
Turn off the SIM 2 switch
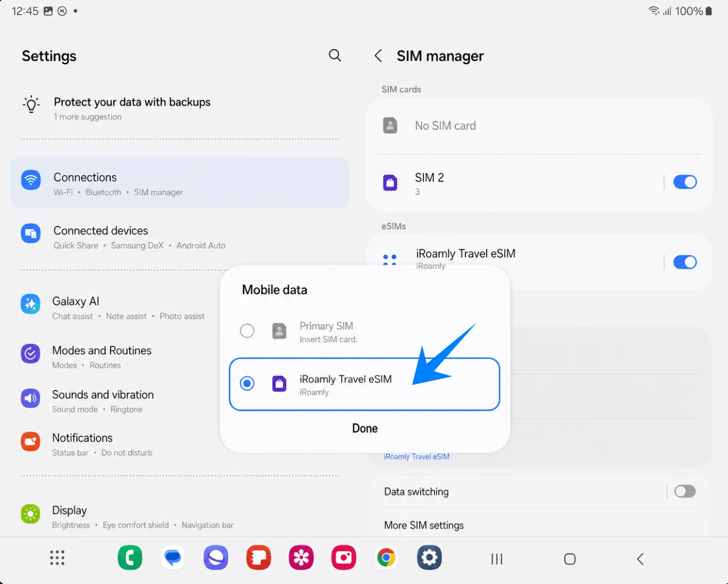point(685,182)
